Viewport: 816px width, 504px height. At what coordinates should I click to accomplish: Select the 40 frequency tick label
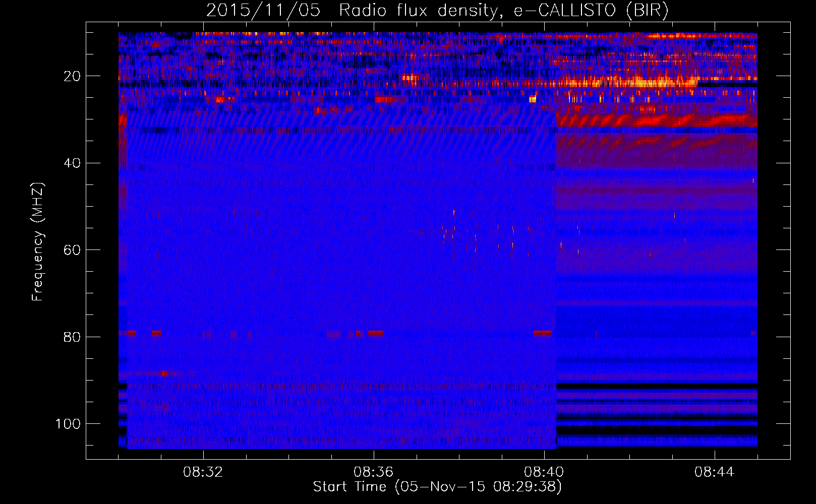pyautogui.click(x=72, y=163)
